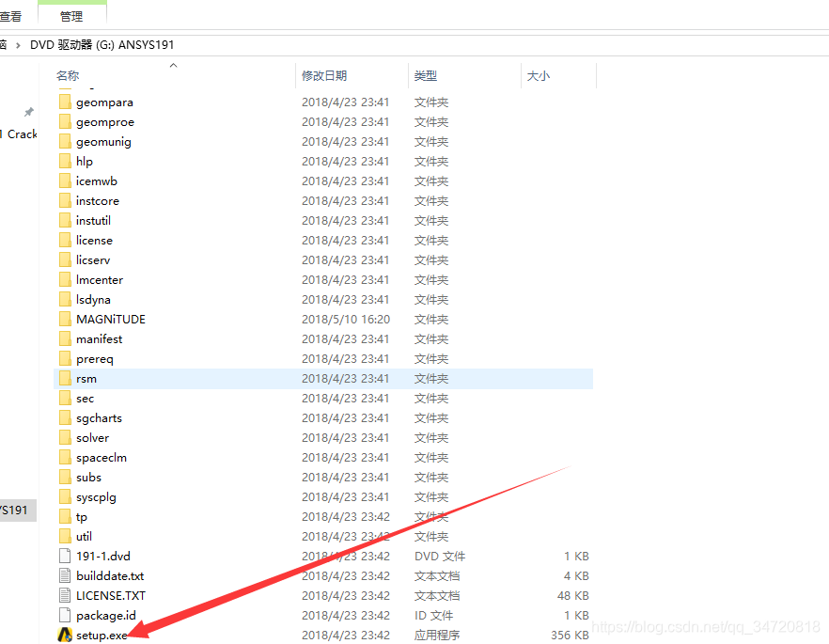Image resolution: width=829 pixels, height=644 pixels.
Task: Click the icemwb folder icon
Action: [x=65, y=181]
